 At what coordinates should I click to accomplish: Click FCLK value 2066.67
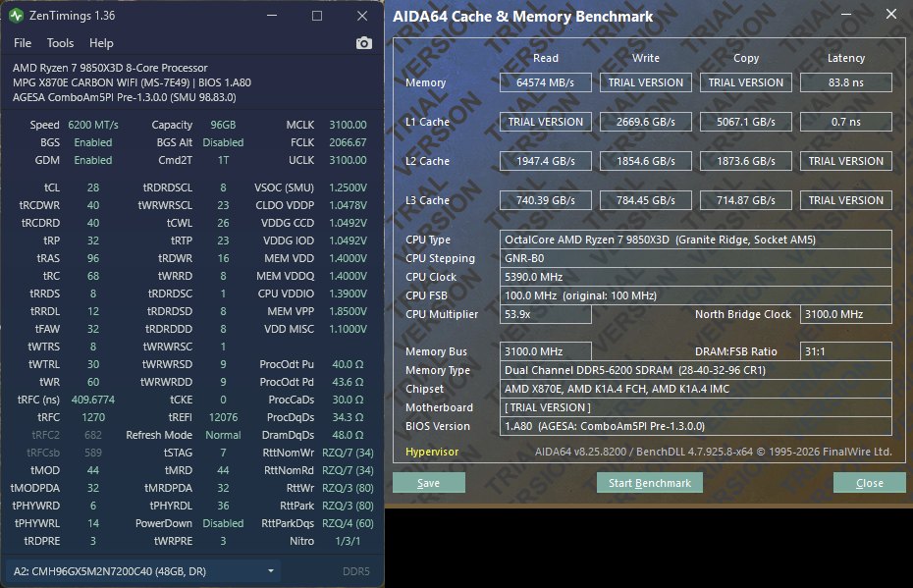pos(348,142)
